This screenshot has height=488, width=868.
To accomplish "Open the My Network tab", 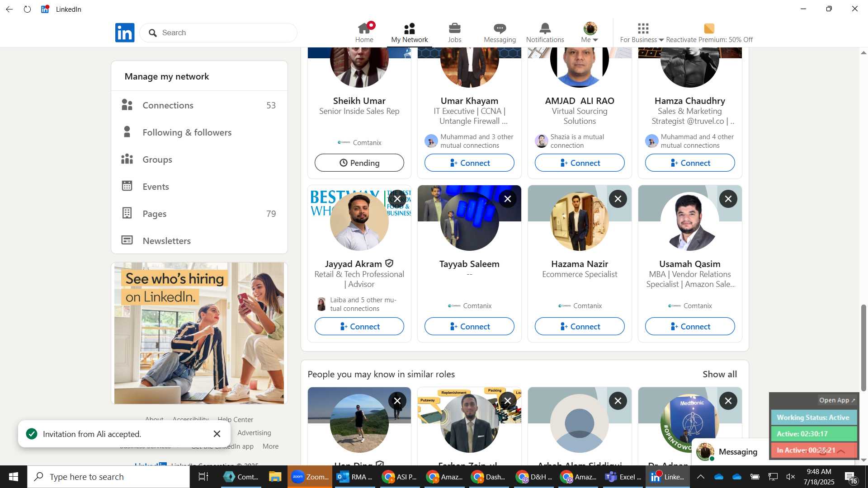I will tap(410, 33).
